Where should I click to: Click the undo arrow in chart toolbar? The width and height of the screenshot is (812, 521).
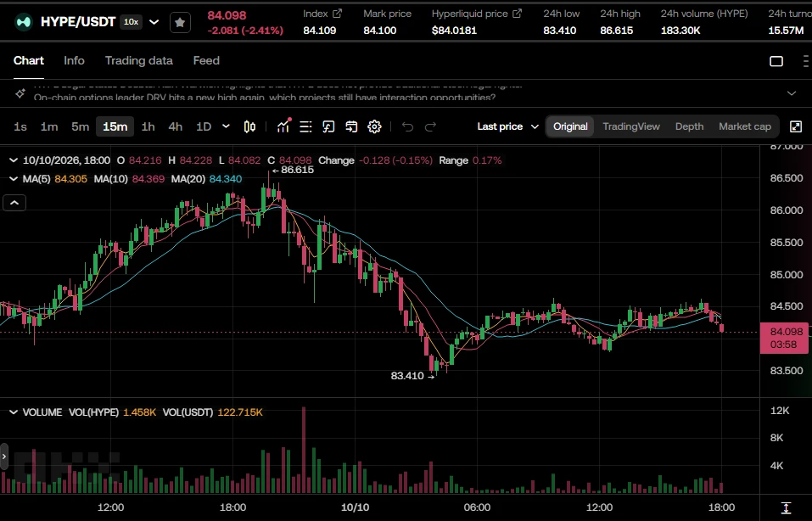(407, 126)
